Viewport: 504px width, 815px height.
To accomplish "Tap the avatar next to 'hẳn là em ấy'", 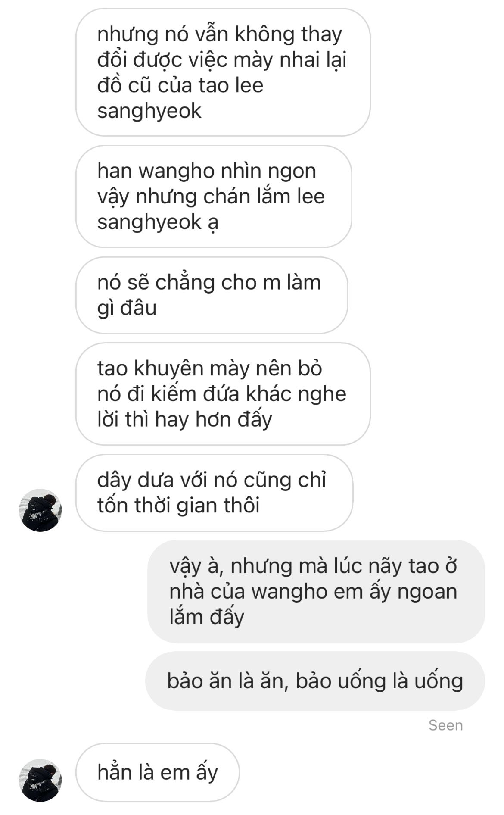I will click(40, 781).
